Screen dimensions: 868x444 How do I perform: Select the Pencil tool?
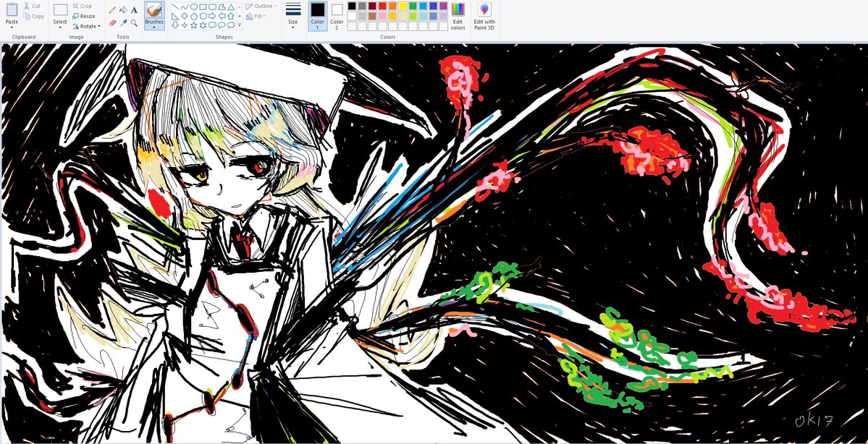tap(112, 10)
